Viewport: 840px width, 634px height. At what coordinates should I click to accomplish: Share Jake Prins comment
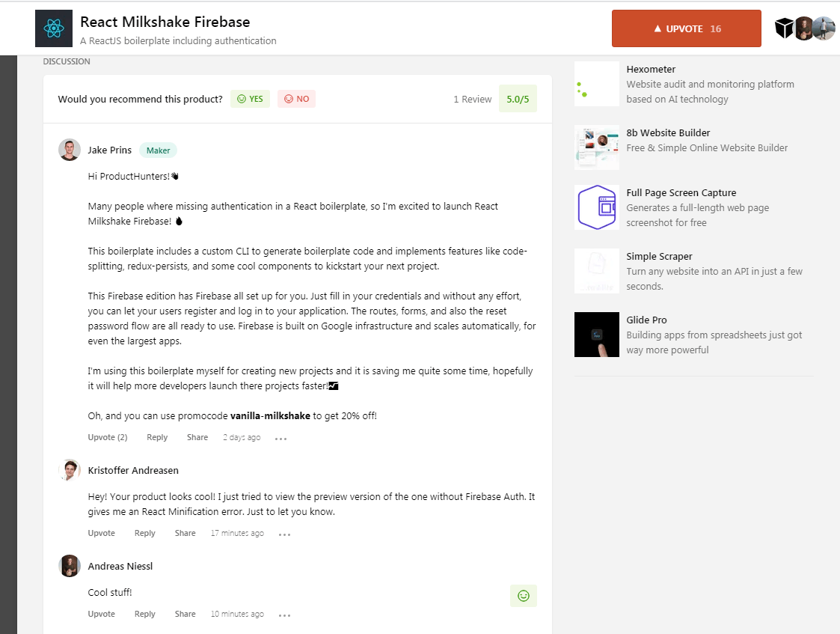(x=197, y=437)
